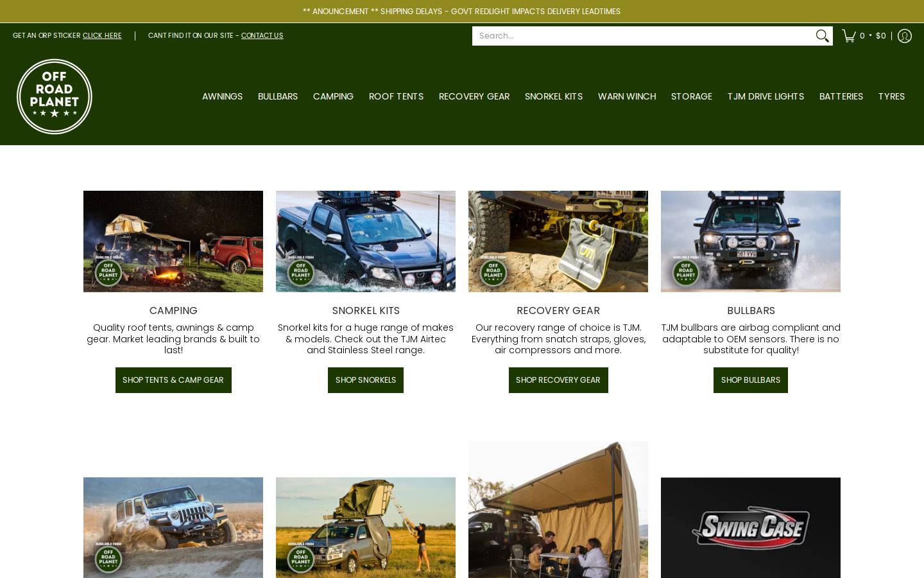The width and height of the screenshot is (924, 578).
Task: Open the account login icon
Action: pos(905,36)
